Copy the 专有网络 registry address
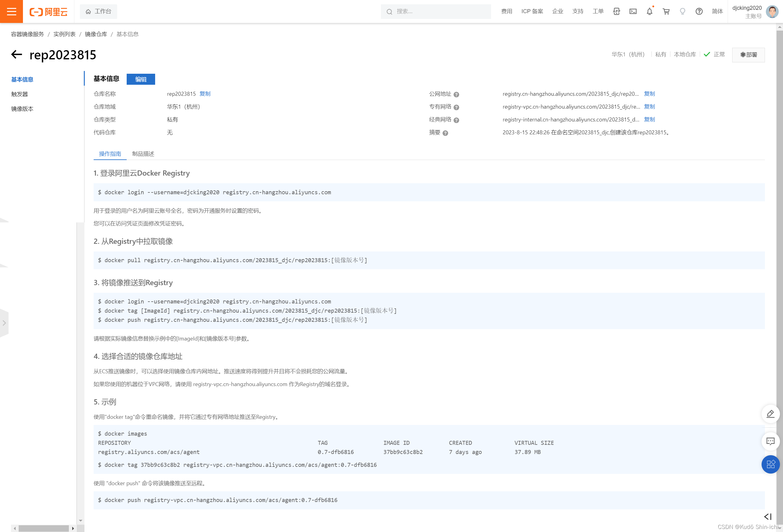This screenshot has height=532, width=783. click(649, 106)
